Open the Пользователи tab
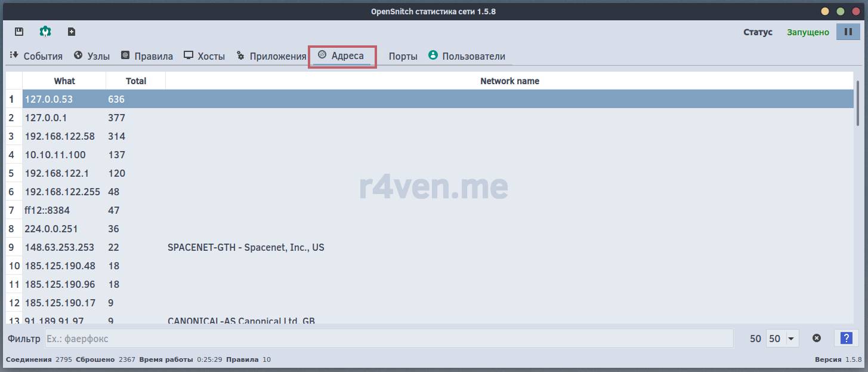Viewport: 868px width, 372px height. [467, 56]
